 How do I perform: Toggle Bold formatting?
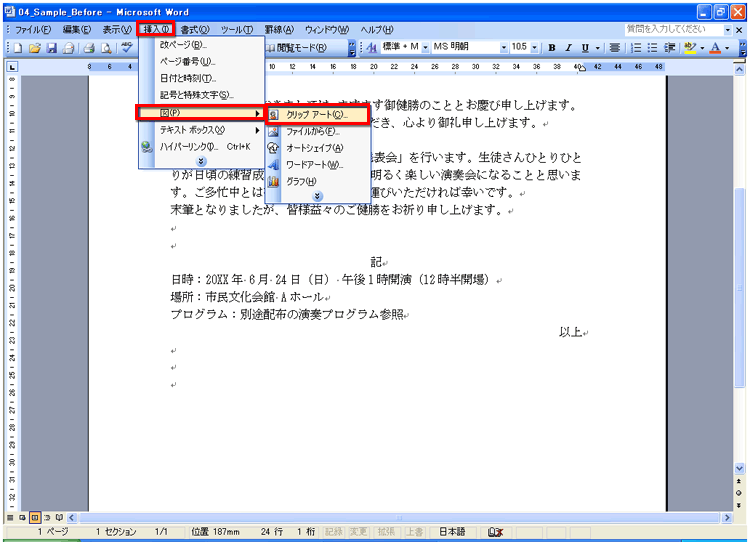pyautogui.click(x=552, y=47)
